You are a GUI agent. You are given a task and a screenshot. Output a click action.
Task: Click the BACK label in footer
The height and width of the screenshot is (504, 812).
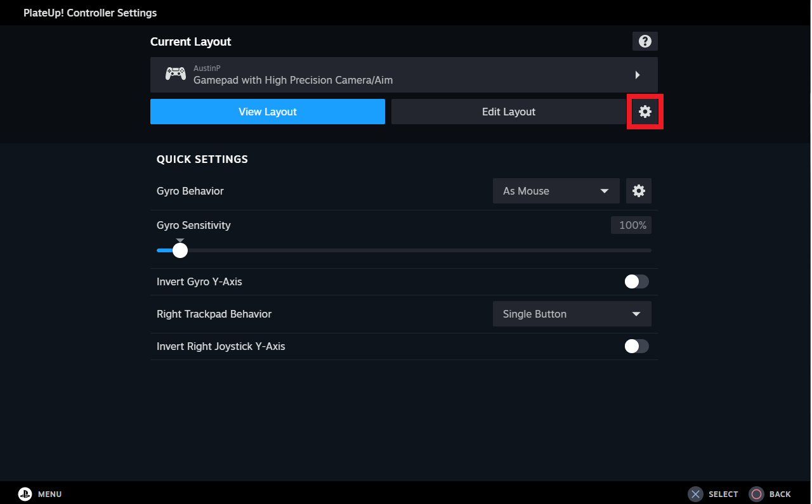pos(780,494)
